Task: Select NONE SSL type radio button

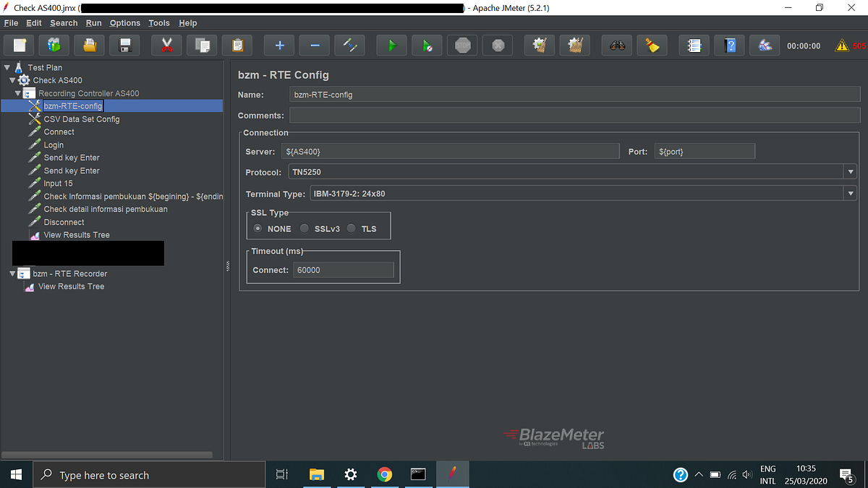Action: 258,228
